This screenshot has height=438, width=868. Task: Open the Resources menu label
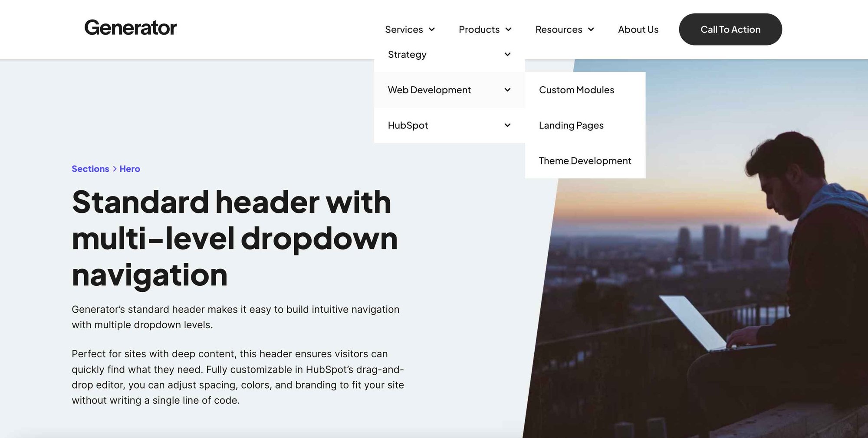559,29
